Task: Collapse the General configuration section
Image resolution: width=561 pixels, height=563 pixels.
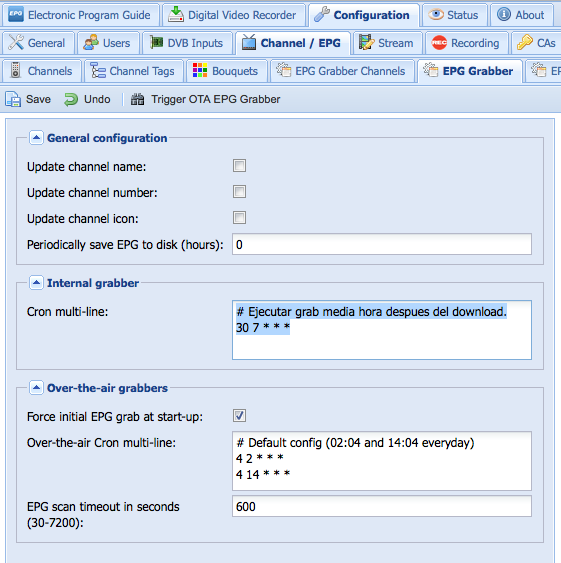Action: [x=36, y=138]
